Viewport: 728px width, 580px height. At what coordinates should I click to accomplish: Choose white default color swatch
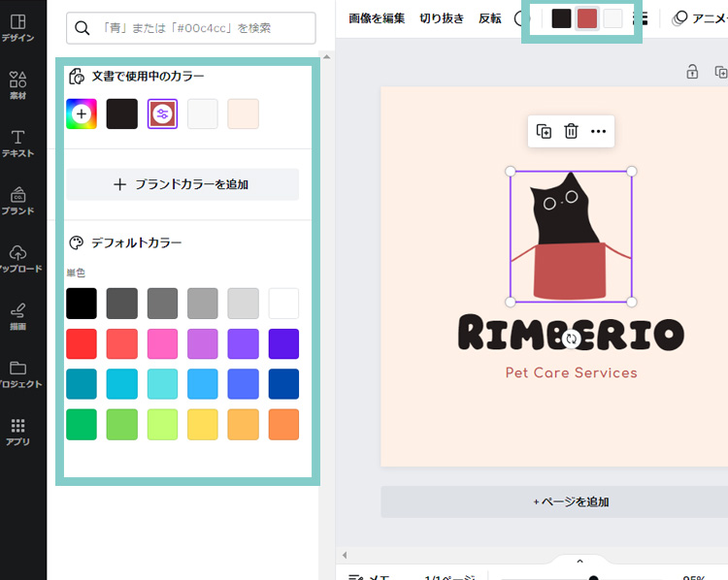pyautogui.click(x=283, y=304)
